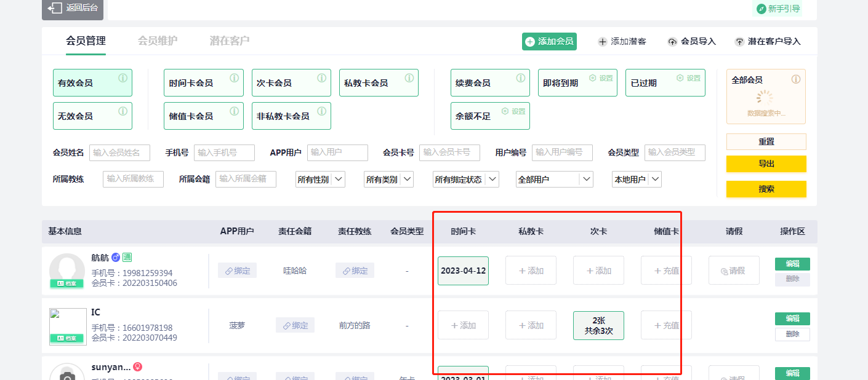Click the 档案 badge under 航航's avatar
868x380 pixels.
(66, 283)
